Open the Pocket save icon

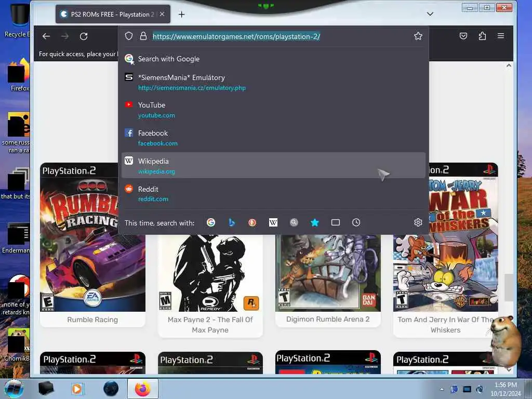point(463,36)
